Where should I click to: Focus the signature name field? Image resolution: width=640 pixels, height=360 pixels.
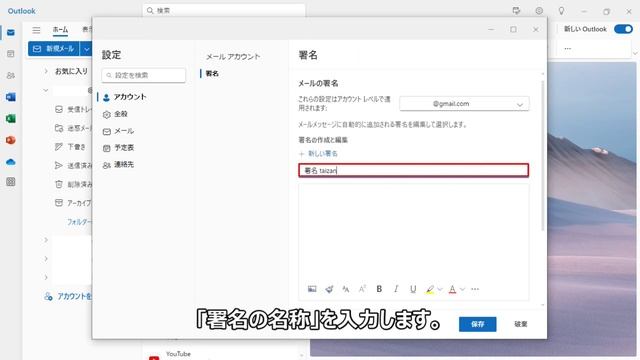click(x=413, y=170)
